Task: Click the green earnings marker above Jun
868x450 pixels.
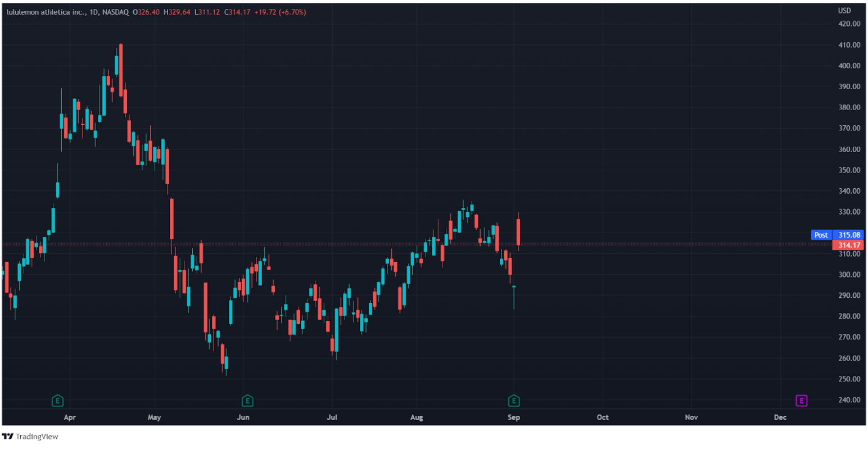Action: (247, 401)
